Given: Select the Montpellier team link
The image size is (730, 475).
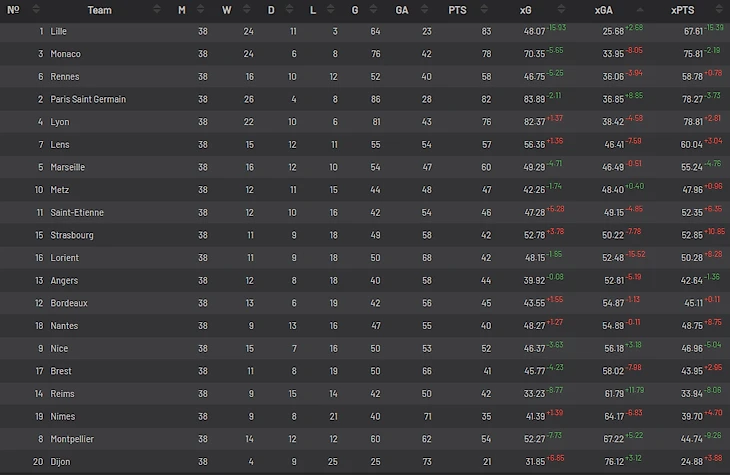Looking at the screenshot, I should pos(73,438).
